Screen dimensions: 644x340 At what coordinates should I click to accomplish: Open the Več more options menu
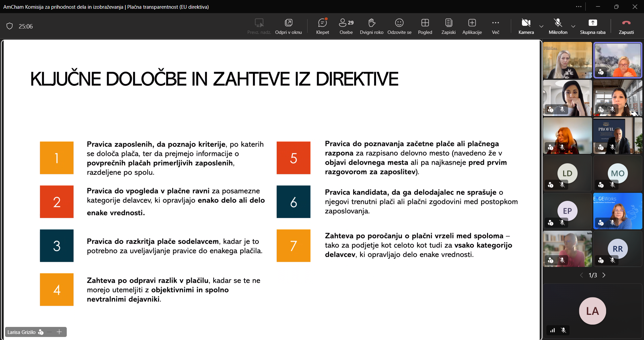coord(495,26)
